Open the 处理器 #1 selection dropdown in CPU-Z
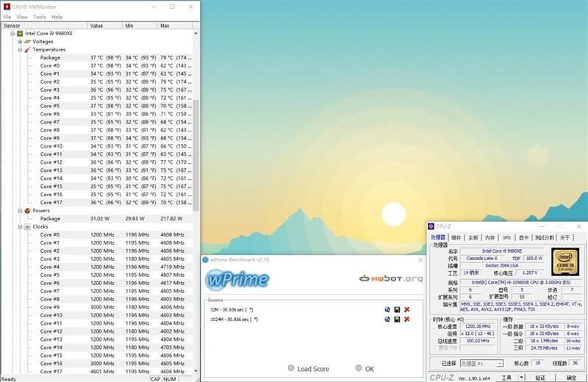 481,363
